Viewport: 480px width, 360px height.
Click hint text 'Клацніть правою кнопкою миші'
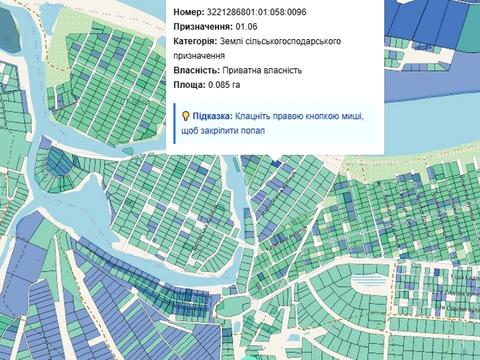tap(299, 116)
